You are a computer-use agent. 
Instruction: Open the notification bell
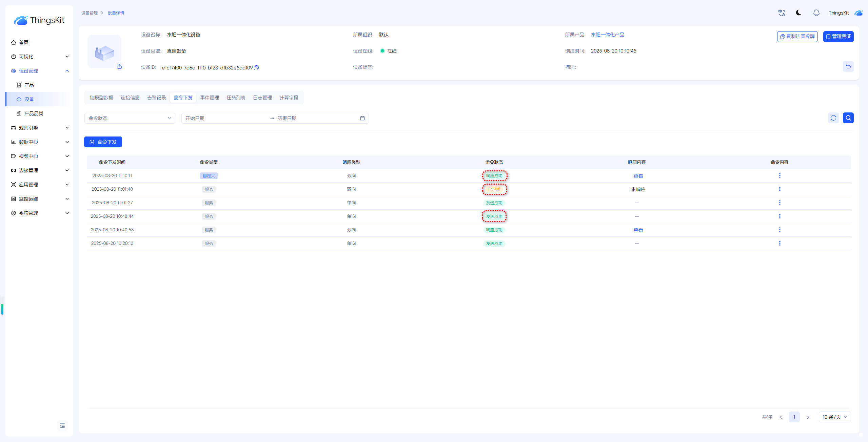pyautogui.click(x=816, y=13)
